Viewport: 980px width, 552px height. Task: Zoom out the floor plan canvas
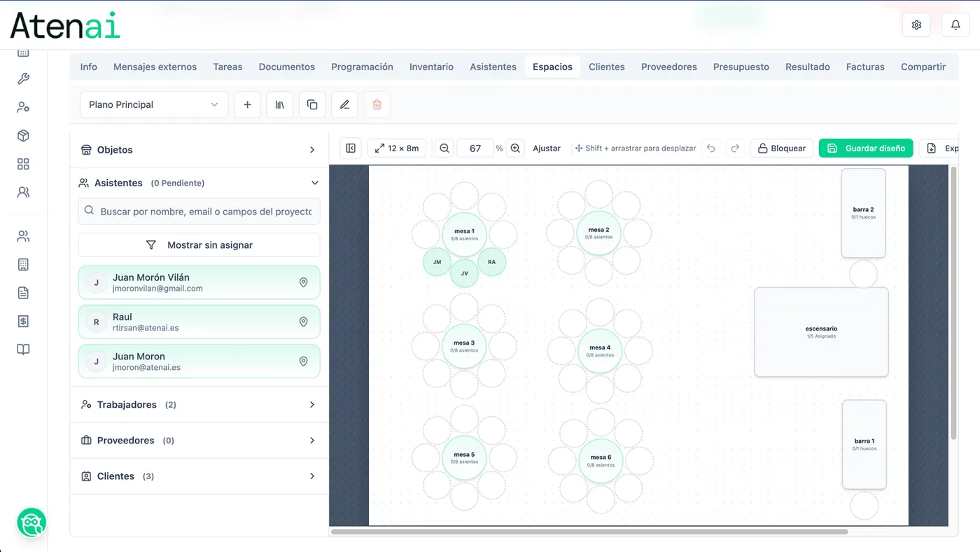[x=444, y=149]
